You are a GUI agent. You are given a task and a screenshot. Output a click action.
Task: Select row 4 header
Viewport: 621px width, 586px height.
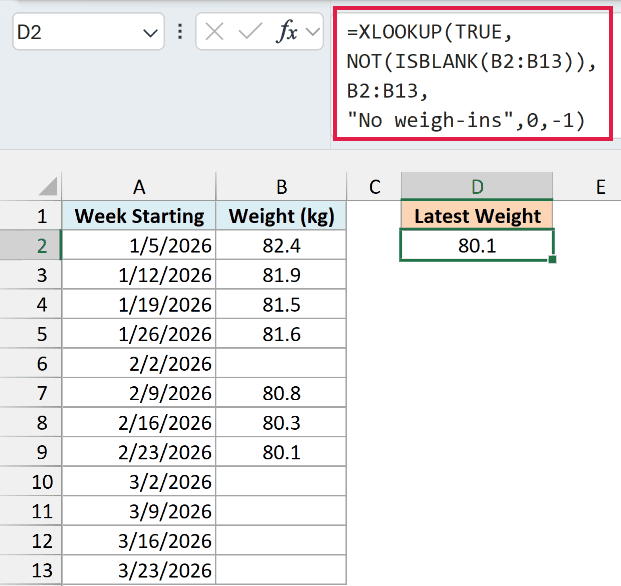coord(31,304)
